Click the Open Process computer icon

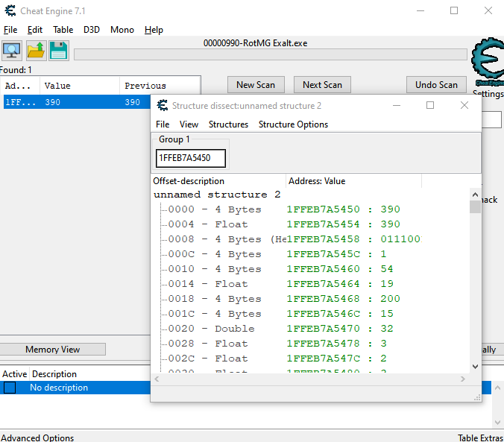point(12,51)
